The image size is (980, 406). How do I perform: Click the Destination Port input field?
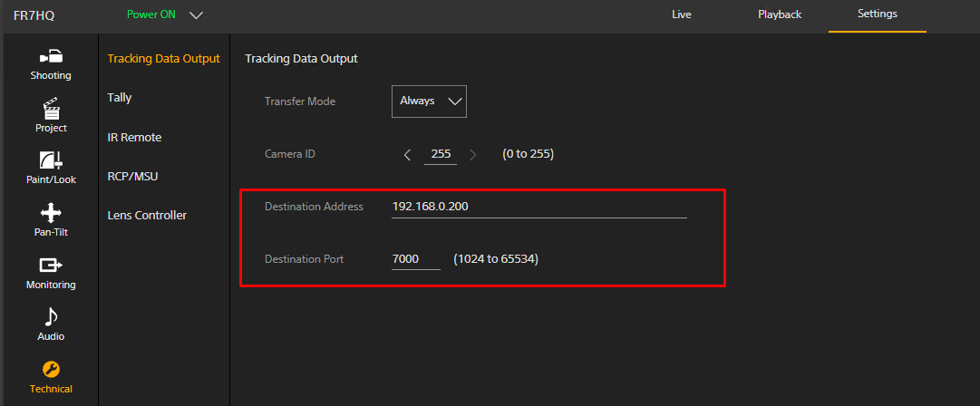tap(415, 259)
